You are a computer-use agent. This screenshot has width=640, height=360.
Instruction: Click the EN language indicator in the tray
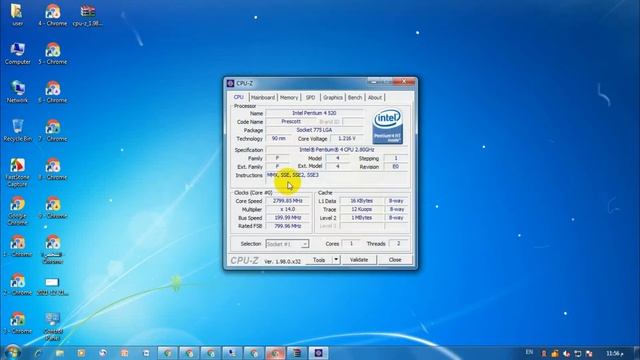(529, 352)
